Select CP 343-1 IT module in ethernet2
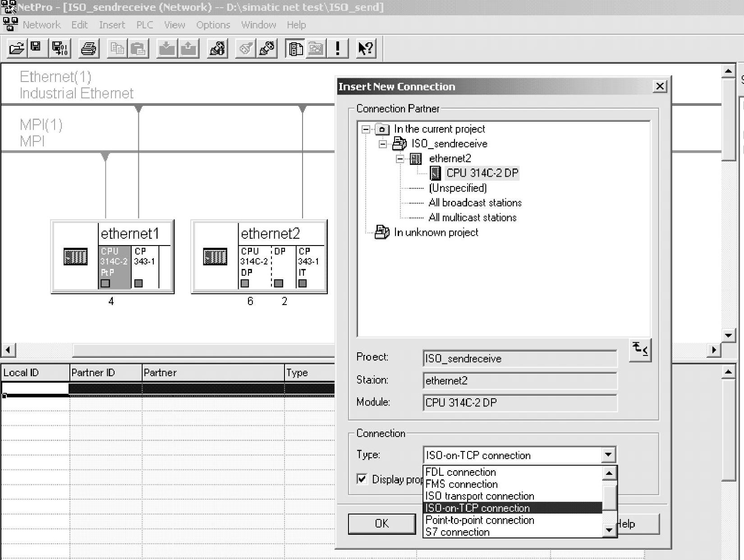This screenshot has height=560, width=744. point(310,267)
